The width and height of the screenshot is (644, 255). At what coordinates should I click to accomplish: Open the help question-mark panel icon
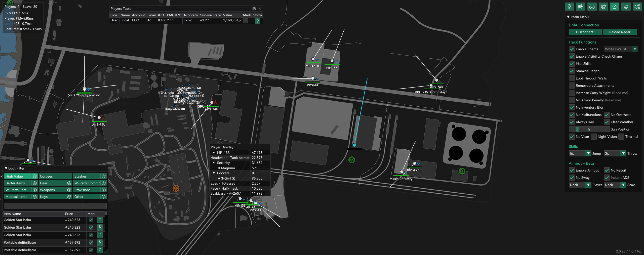[569, 7]
